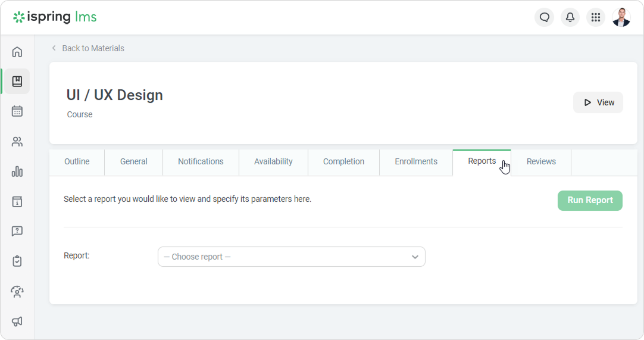The width and height of the screenshot is (644, 340).
Task: Click the user profile avatar
Action: [x=621, y=17]
